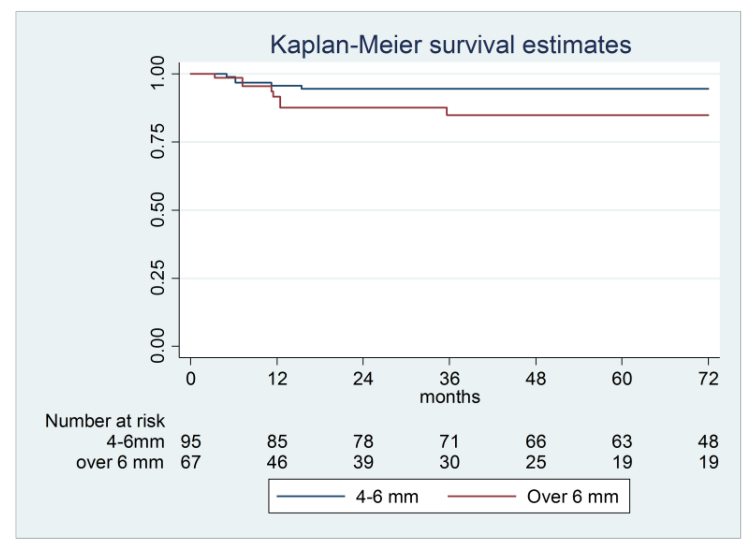Select the "Over 6 mm" legend label
Image resolution: width=756 pixels, height=550 pixels.
click(x=572, y=497)
